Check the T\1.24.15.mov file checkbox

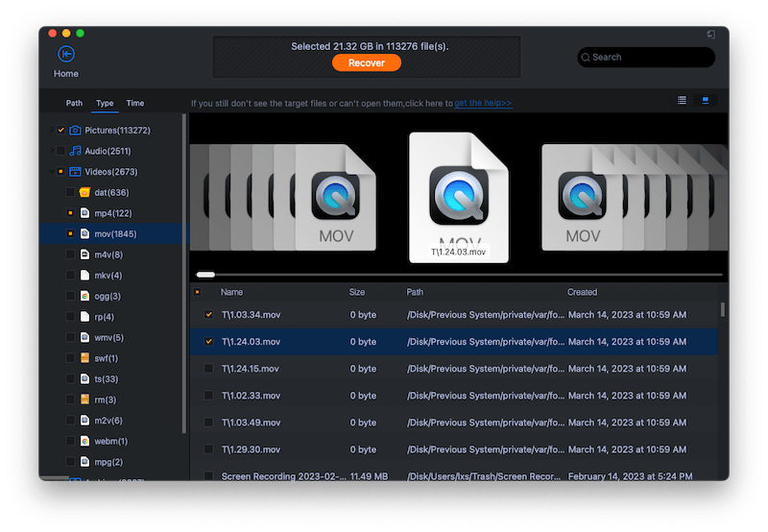point(208,369)
